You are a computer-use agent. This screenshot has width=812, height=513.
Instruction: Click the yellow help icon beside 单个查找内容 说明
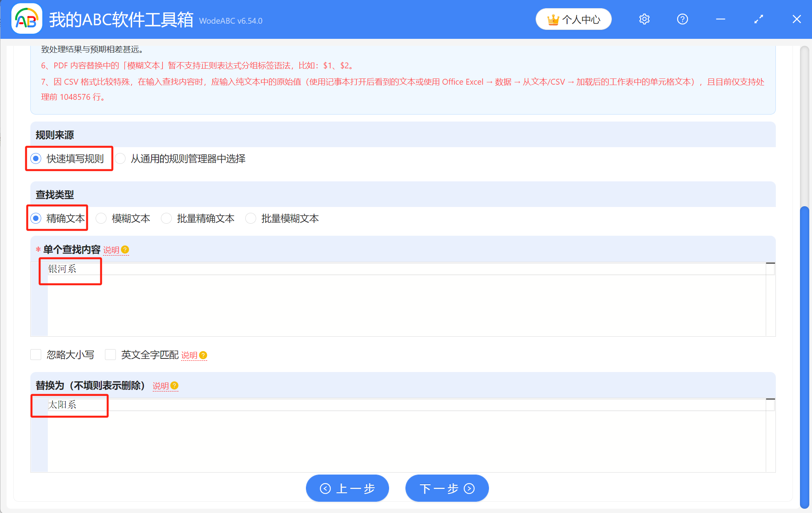point(125,250)
